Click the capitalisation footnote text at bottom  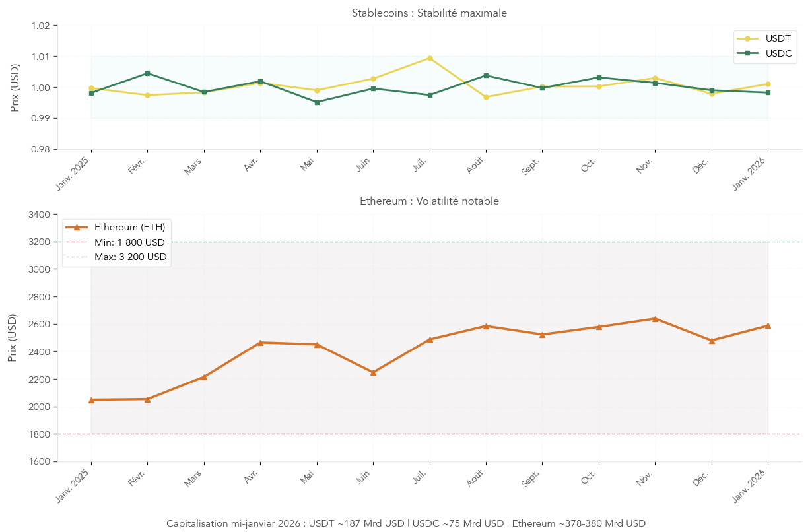(406, 523)
